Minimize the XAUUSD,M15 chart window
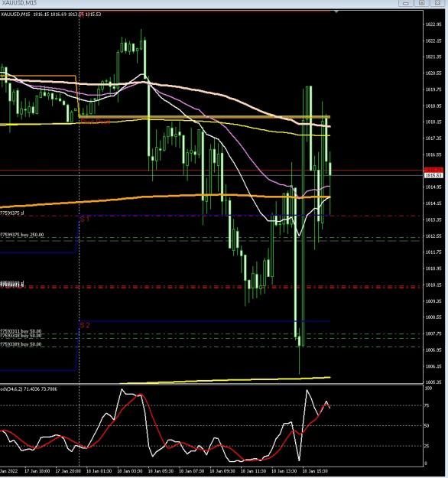The image size is (448, 478). click(x=406, y=3)
